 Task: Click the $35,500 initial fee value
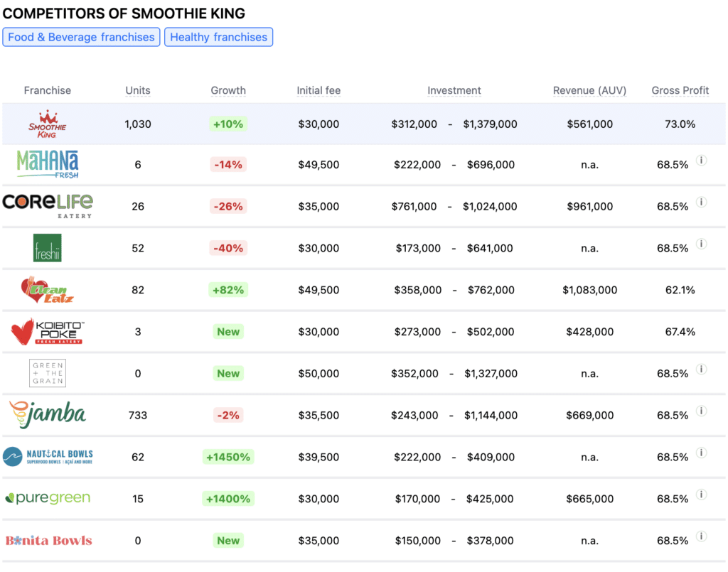click(318, 415)
